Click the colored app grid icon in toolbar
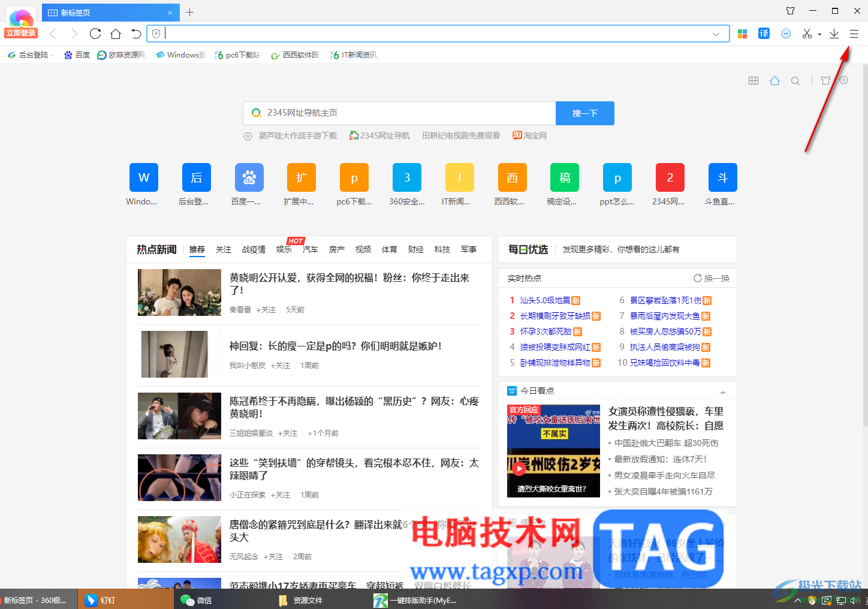Image resolution: width=868 pixels, height=609 pixels. (742, 34)
